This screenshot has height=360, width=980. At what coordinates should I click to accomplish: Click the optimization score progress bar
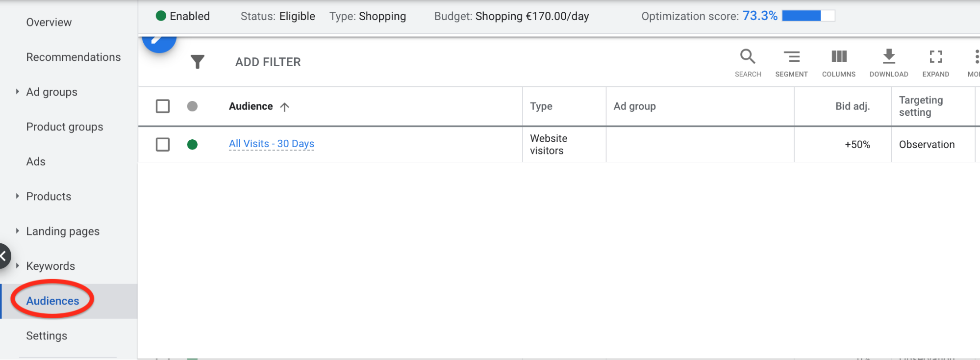click(808, 16)
